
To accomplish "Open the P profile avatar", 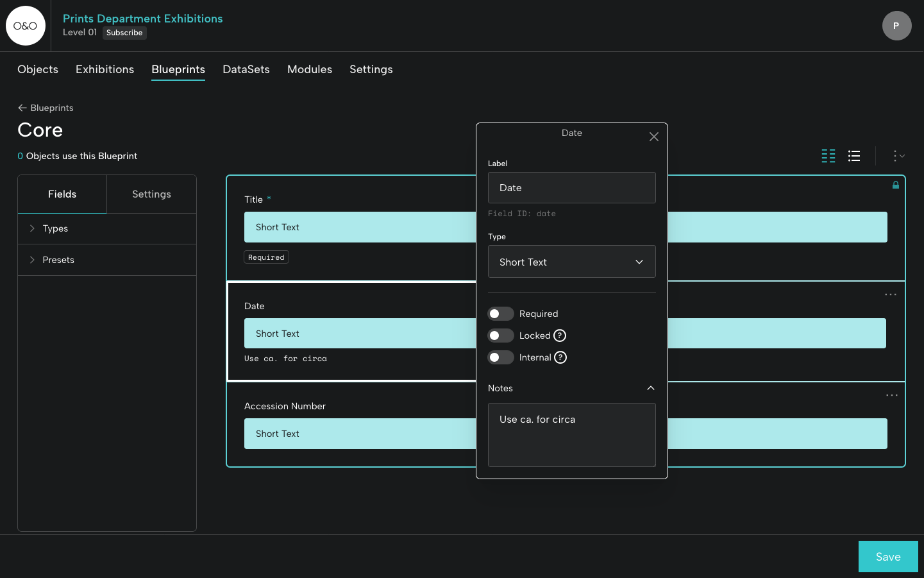I will pos(896,26).
